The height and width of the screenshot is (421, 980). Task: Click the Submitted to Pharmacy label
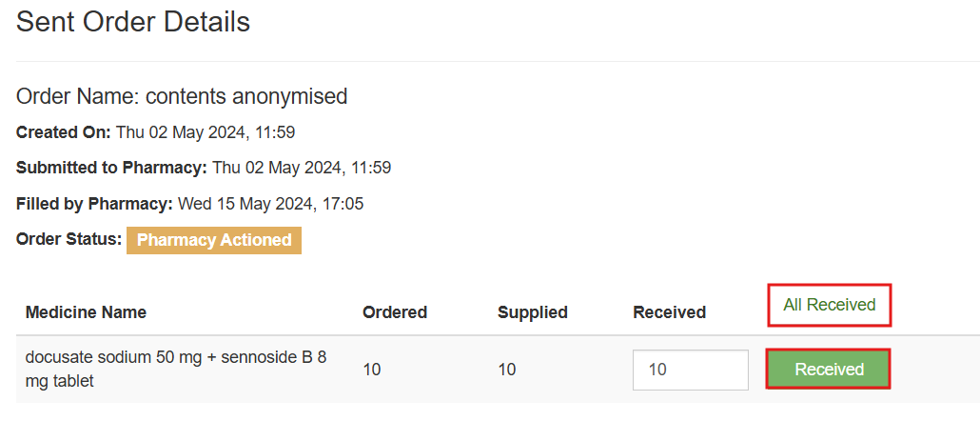click(x=111, y=168)
